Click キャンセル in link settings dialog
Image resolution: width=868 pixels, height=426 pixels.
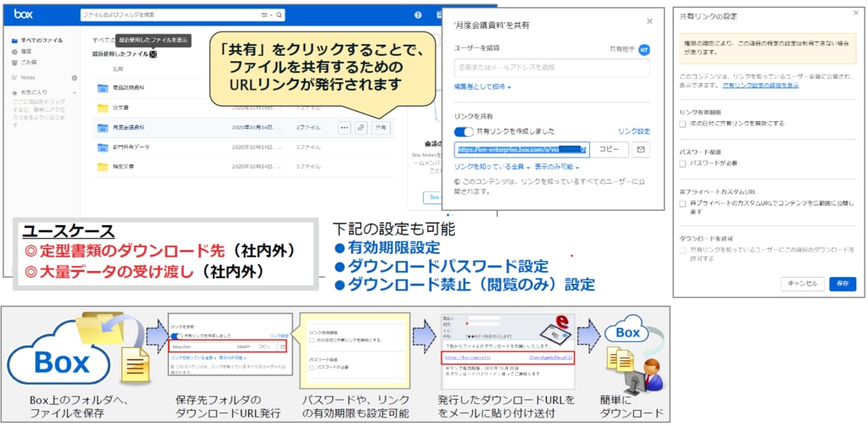(x=803, y=284)
